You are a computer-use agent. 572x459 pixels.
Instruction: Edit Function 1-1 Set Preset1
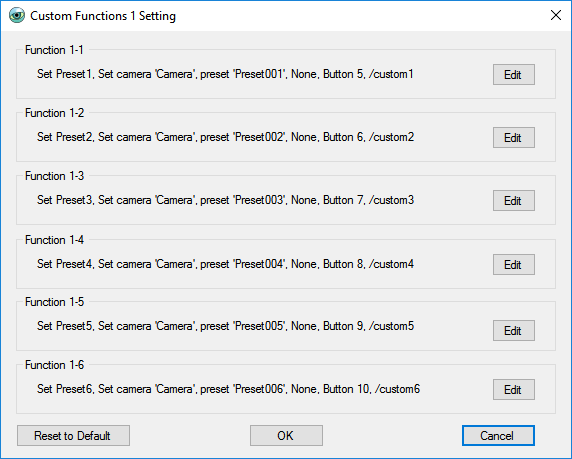pyautogui.click(x=514, y=74)
